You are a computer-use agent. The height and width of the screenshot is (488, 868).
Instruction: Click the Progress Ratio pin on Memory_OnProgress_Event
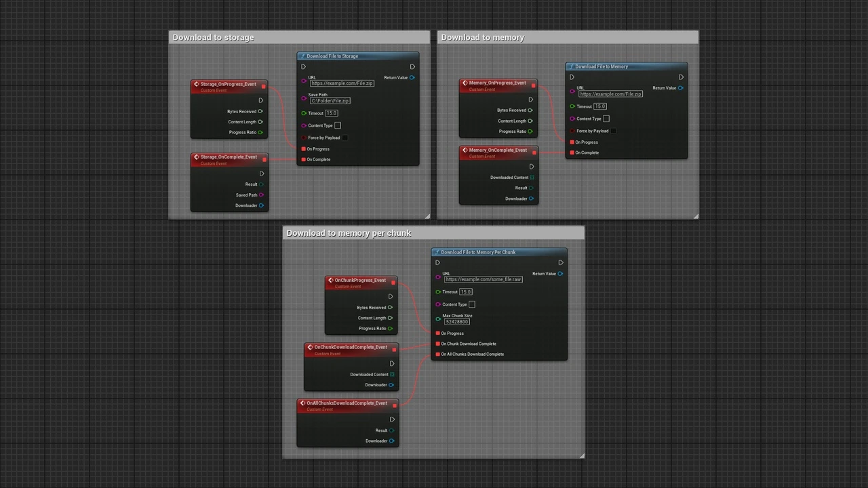(x=530, y=131)
